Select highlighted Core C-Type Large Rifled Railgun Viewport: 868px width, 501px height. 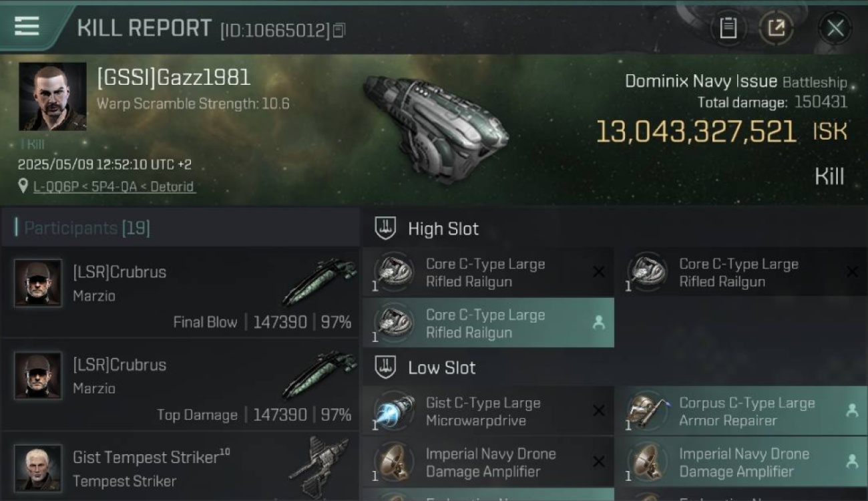click(x=488, y=323)
